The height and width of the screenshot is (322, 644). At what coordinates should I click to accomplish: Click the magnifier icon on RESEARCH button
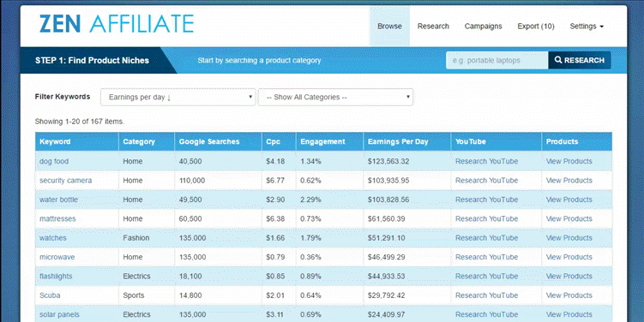(558, 60)
